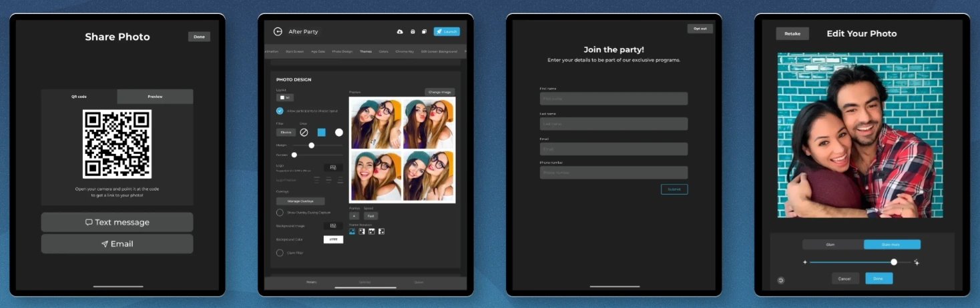The image size is (980, 308).
Task: Click the Email input field
Action: [x=614, y=149]
